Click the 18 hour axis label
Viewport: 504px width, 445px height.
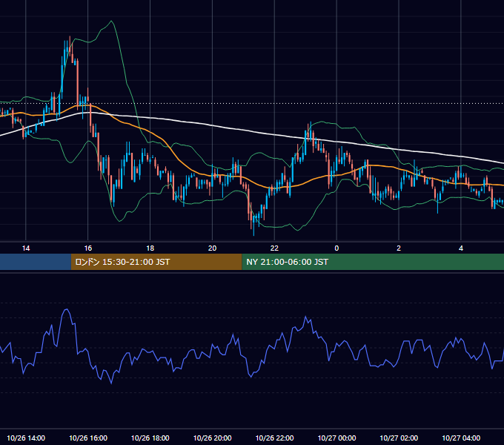(150, 248)
